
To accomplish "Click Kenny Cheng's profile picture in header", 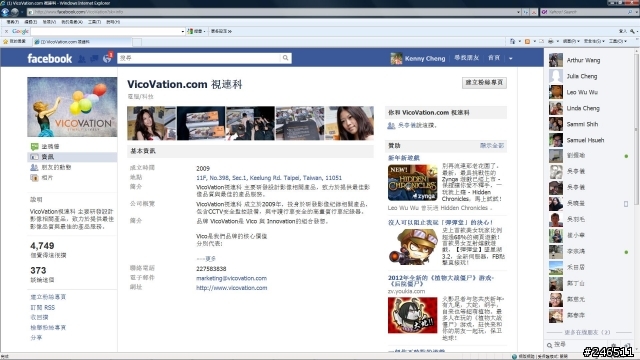I will (x=396, y=58).
